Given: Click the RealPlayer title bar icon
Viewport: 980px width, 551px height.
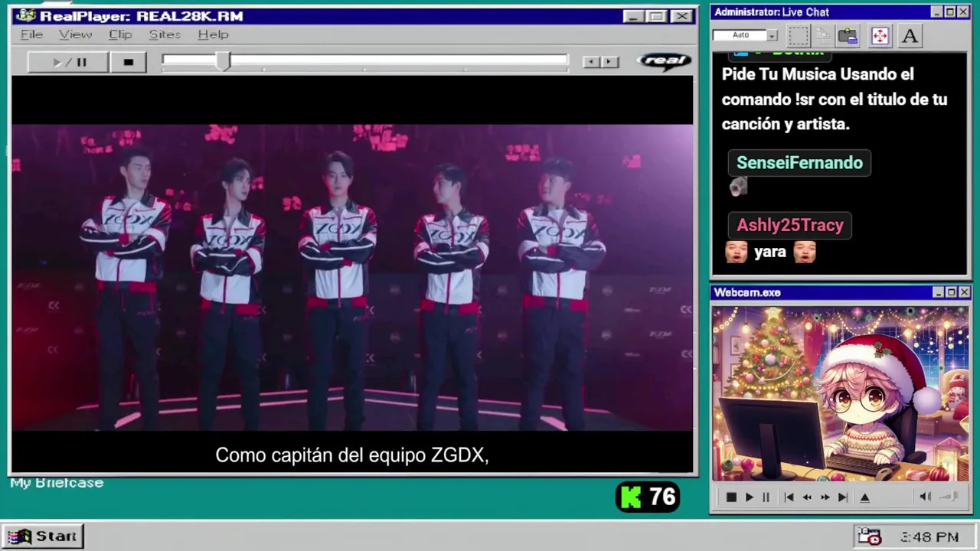Looking at the screenshot, I should [x=25, y=16].
